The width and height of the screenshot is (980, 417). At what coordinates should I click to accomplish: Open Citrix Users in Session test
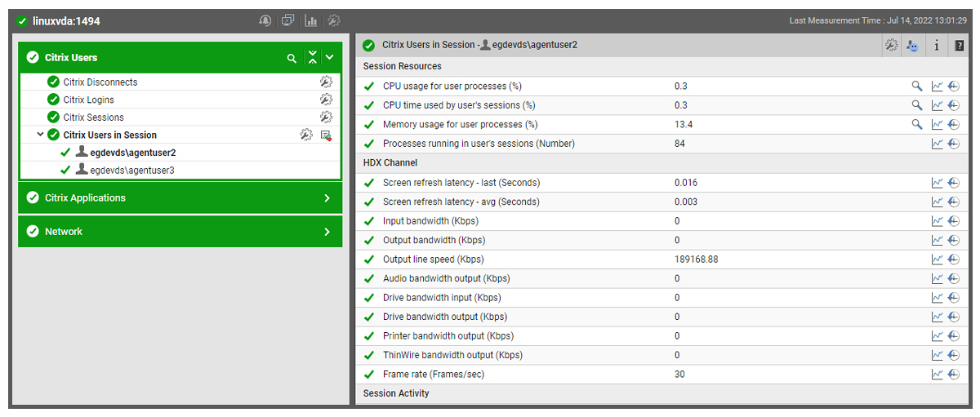110,135
